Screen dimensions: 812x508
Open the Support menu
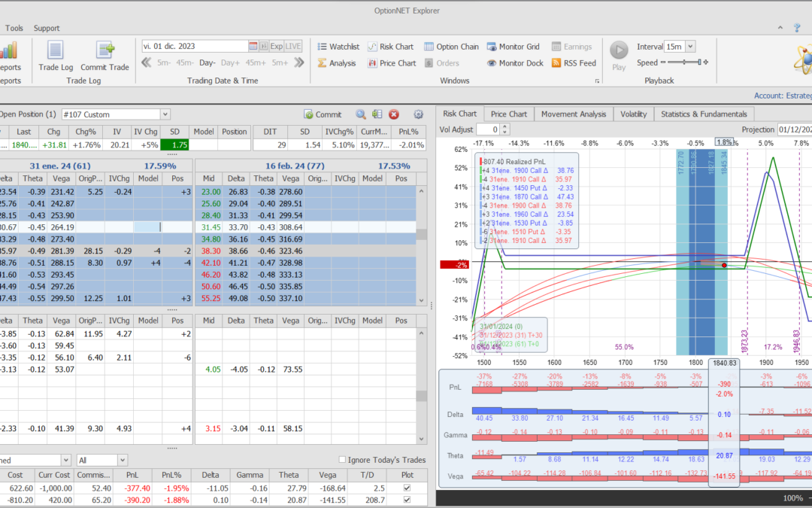[47, 28]
